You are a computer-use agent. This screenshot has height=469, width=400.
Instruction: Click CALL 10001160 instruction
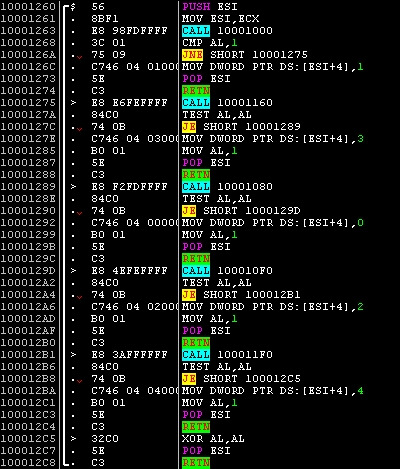coord(227,102)
